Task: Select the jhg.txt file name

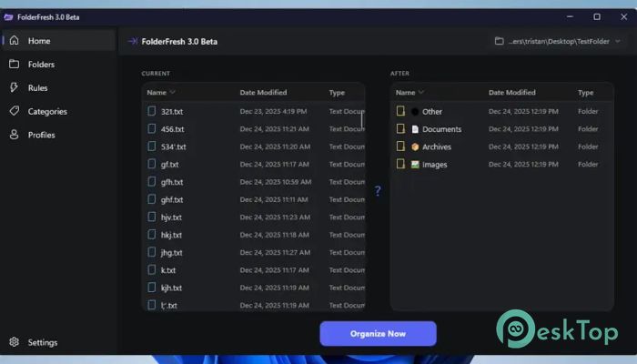Action: pyautogui.click(x=171, y=253)
